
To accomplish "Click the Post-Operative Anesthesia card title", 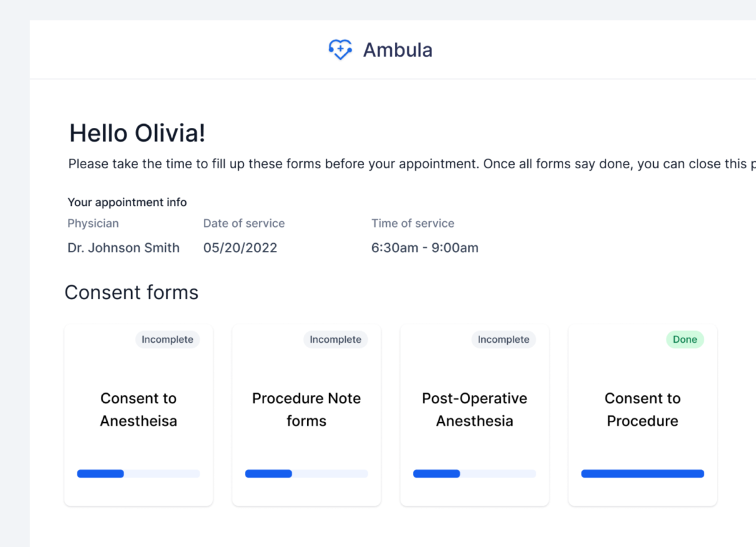I will pyautogui.click(x=474, y=410).
